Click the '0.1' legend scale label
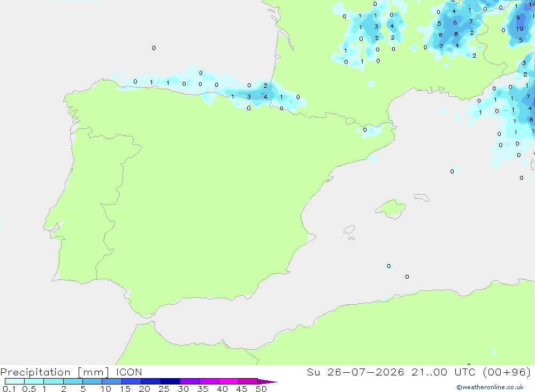 9,389
